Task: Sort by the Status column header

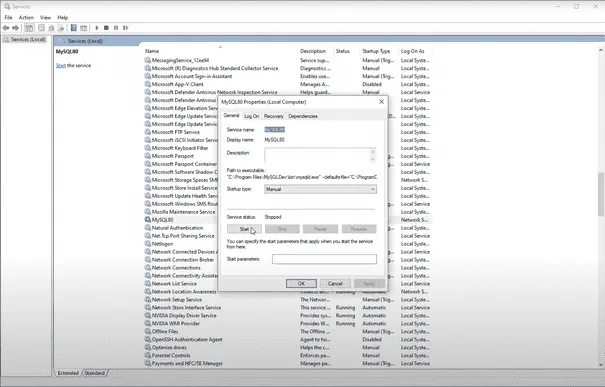Action: coord(346,51)
